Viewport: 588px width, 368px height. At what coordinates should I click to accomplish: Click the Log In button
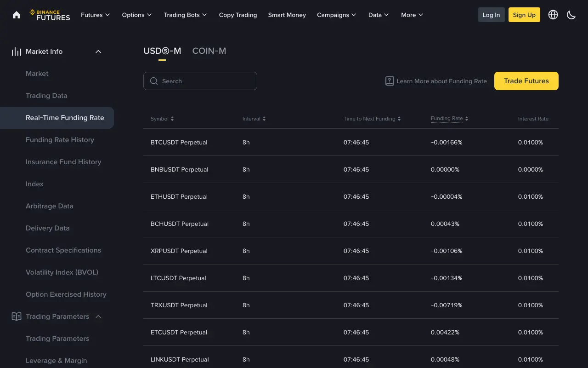pos(491,15)
